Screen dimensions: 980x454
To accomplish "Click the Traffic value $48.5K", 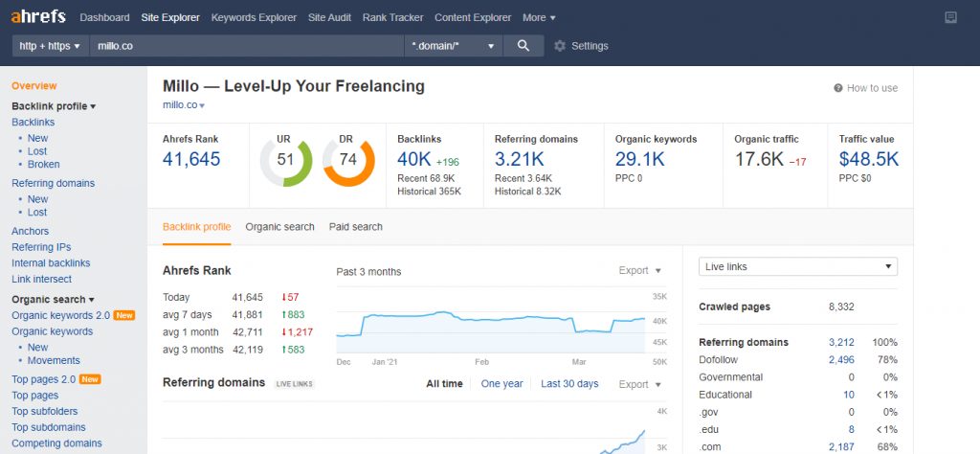I will [x=869, y=159].
